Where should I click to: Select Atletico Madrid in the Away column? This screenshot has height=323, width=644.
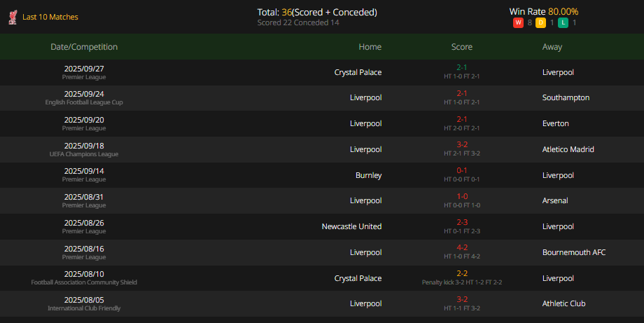pos(568,149)
